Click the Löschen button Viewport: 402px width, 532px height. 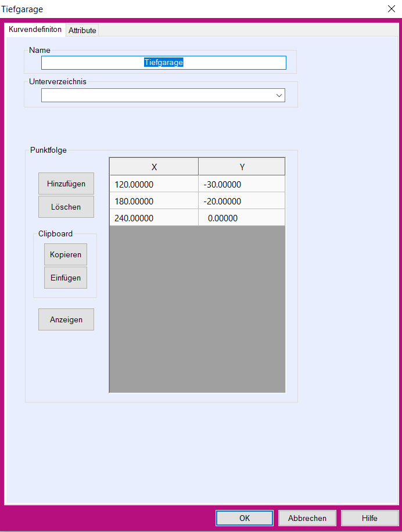[66, 207]
